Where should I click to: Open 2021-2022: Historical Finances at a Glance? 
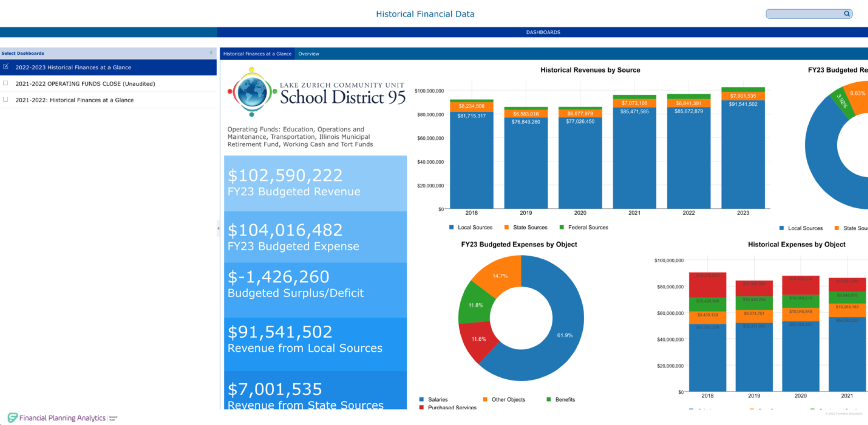(x=108, y=100)
